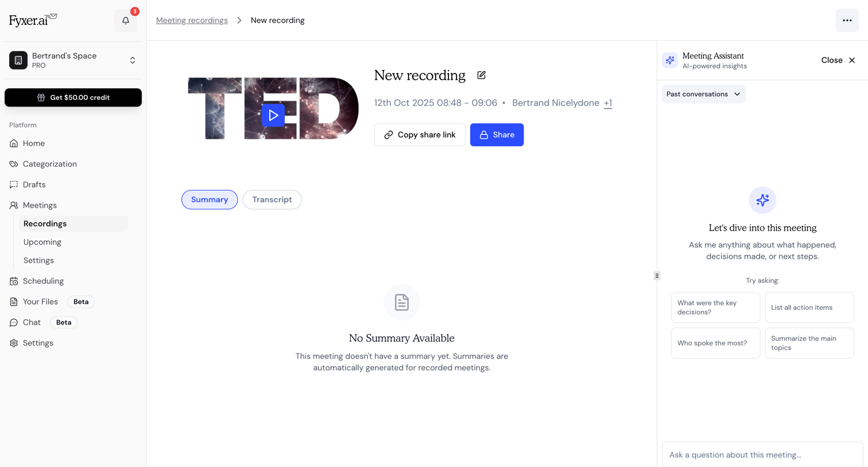Click the Beta badge beside Your Files
This screenshot has width=868, height=467.
click(81, 302)
